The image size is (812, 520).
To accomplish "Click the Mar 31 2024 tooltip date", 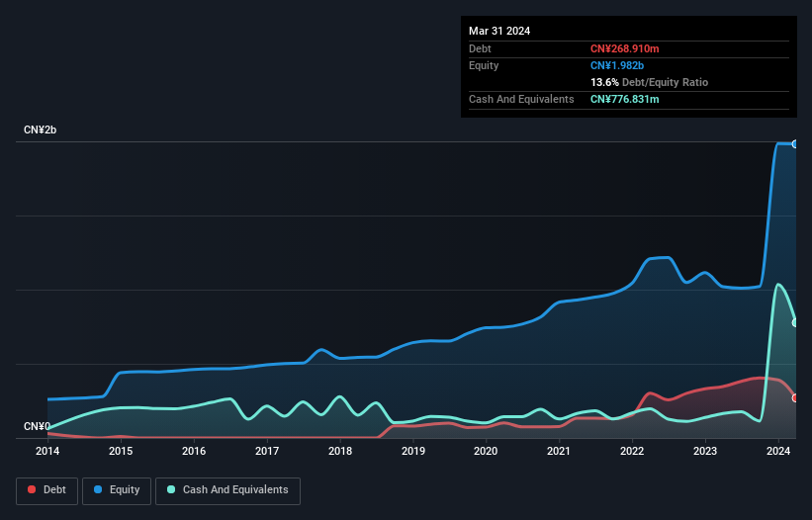I will (499, 31).
